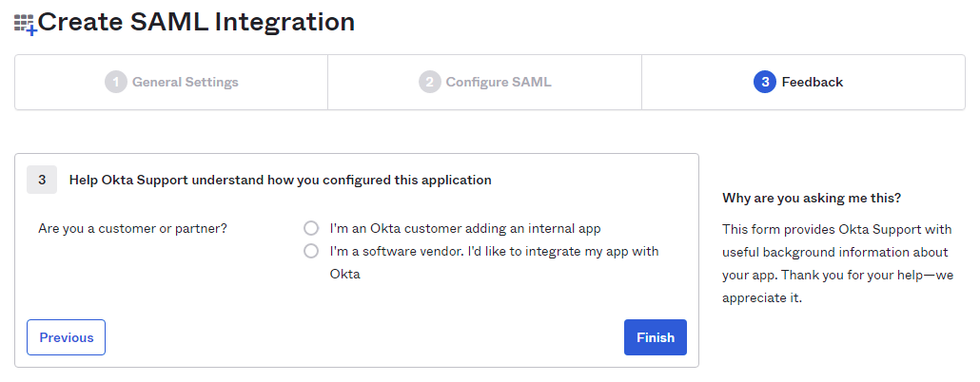
Task: Click the "I'm a software vendor" option label
Action: pyautogui.click(x=494, y=252)
